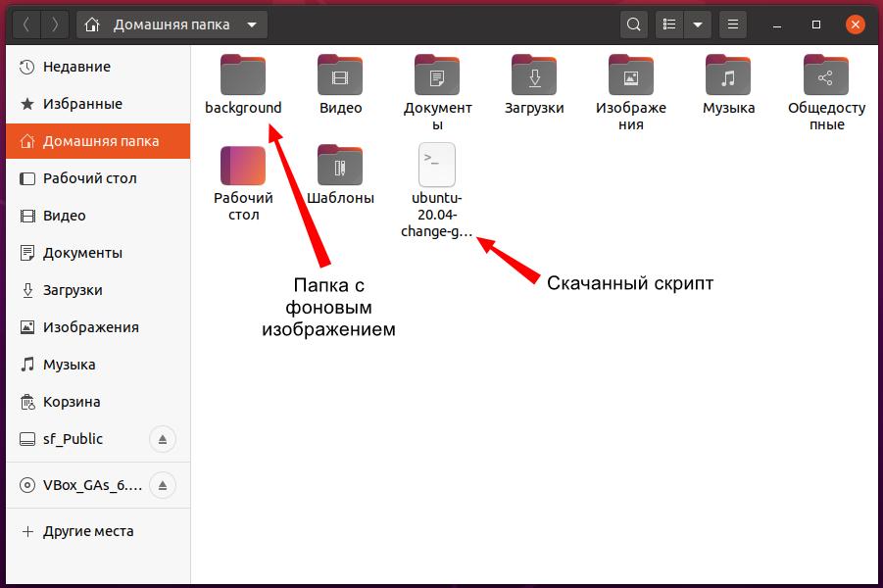
Task: Expand view options dropdown arrow
Action: click(x=698, y=24)
